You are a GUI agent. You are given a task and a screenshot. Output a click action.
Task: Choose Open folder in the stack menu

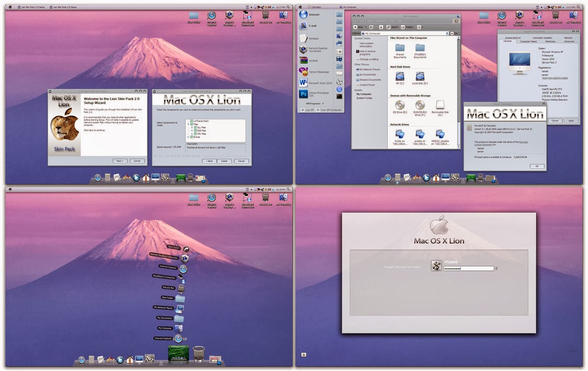pyautogui.click(x=178, y=248)
